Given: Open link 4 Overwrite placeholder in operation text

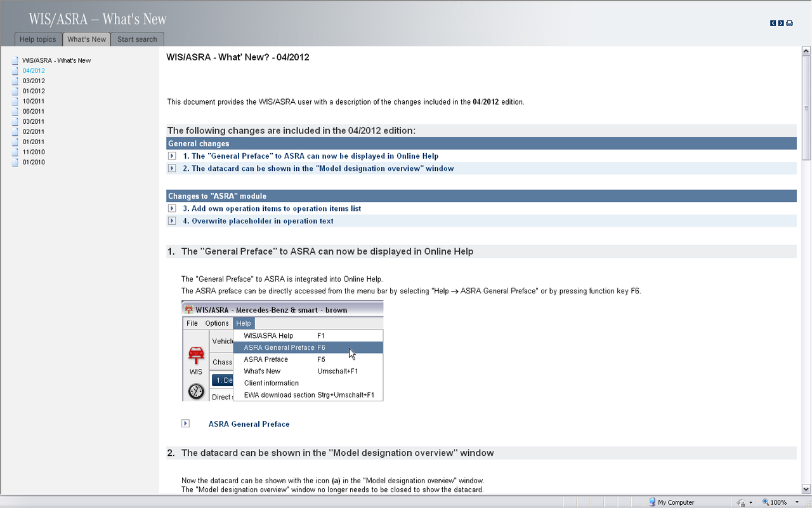Looking at the screenshot, I should pyautogui.click(x=258, y=221).
